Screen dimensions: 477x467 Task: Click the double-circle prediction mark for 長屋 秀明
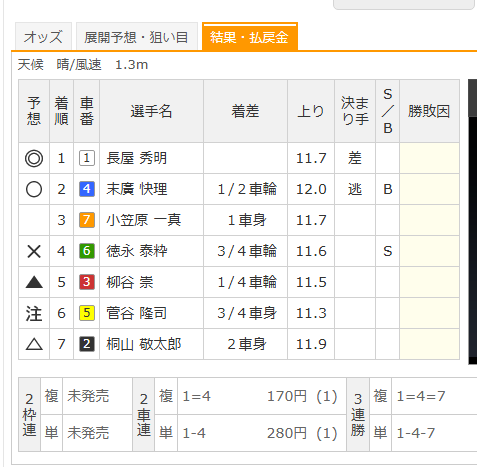coord(34,158)
